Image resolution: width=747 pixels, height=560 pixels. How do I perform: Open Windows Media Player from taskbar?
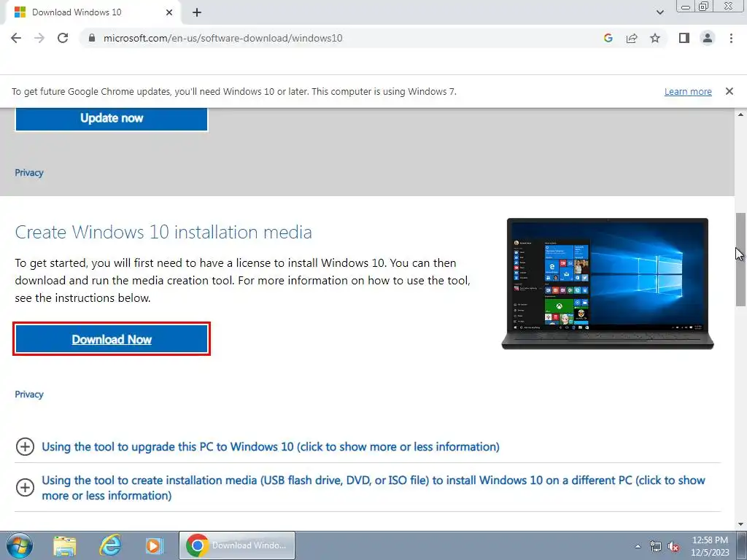click(155, 545)
